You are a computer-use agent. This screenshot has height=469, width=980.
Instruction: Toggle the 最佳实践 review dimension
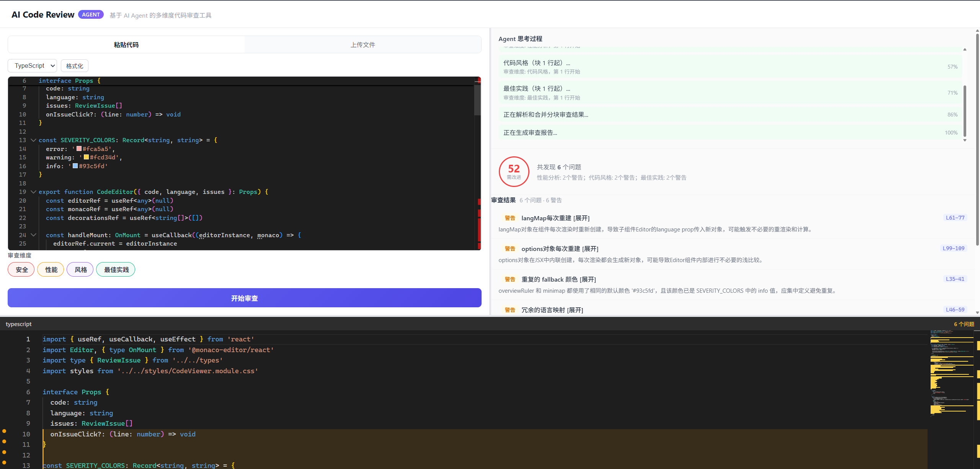pyautogui.click(x=116, y=269)
